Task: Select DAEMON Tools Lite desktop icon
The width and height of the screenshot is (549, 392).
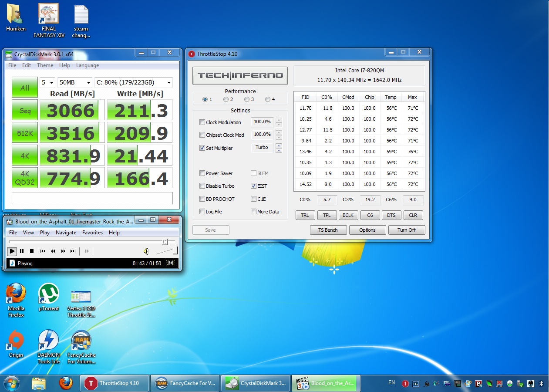Action: [x=49, y=347]
